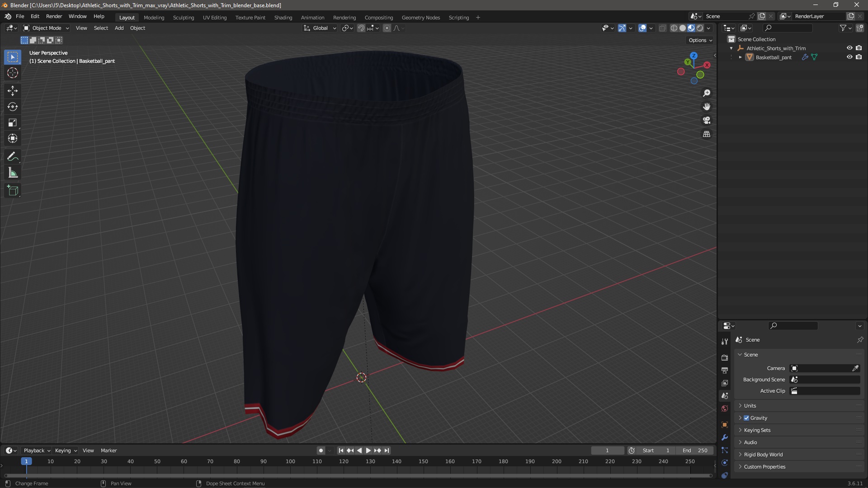Toggle camera view in viewport
Viewport: 868px width, 488px height.
[706, 121]
